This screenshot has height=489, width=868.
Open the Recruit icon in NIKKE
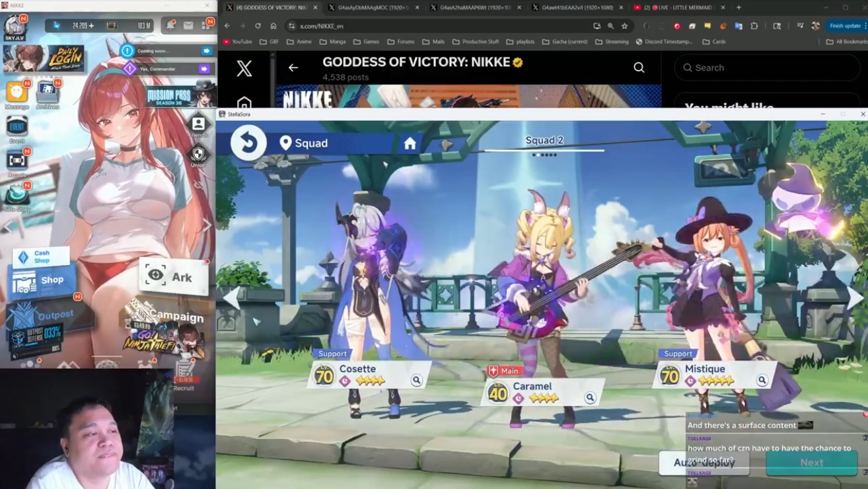coord(184,377)
